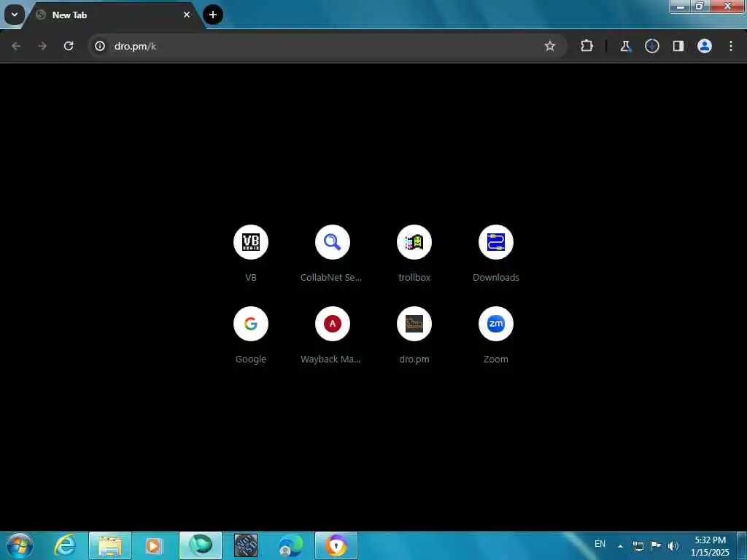Open the Extensions puzzle icon
747x560 pixels.
(587, 46)
